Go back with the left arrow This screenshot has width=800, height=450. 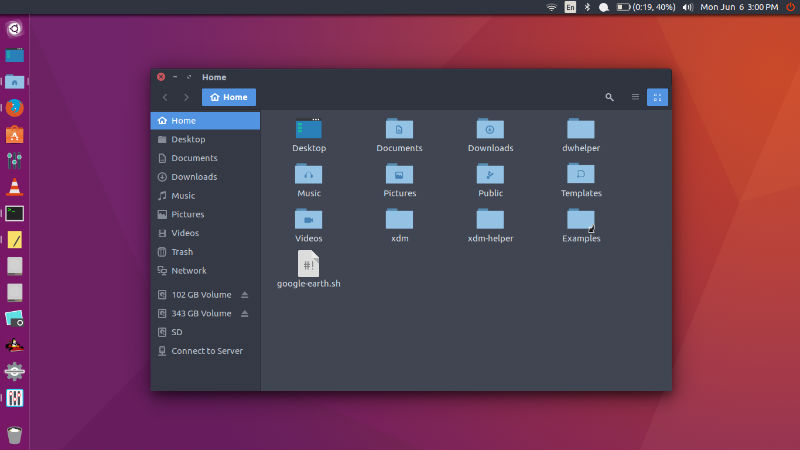pos(165,97)
